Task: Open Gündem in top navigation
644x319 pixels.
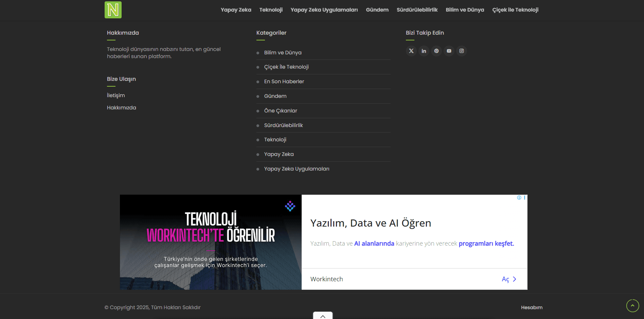Action: (x=377, y=10)
